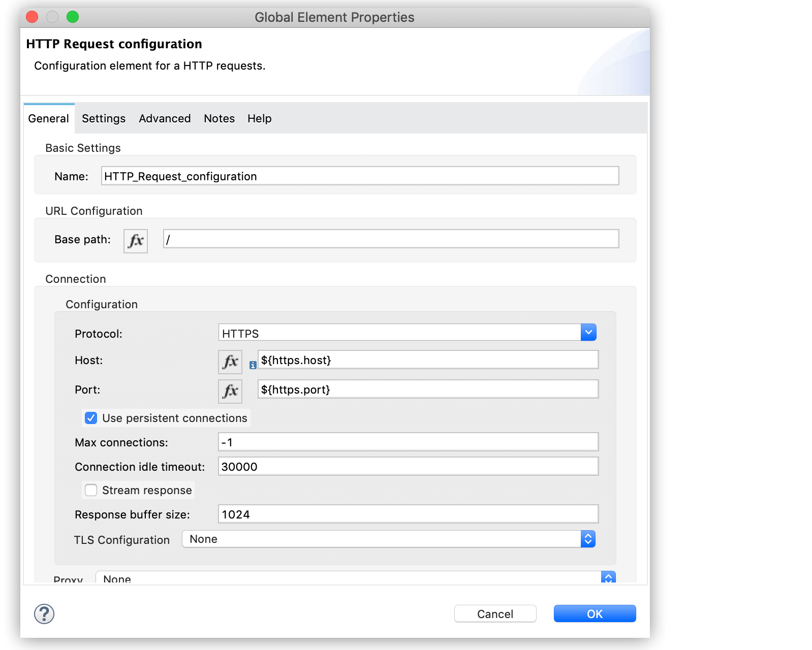Select the Response buffer size field

408,514
